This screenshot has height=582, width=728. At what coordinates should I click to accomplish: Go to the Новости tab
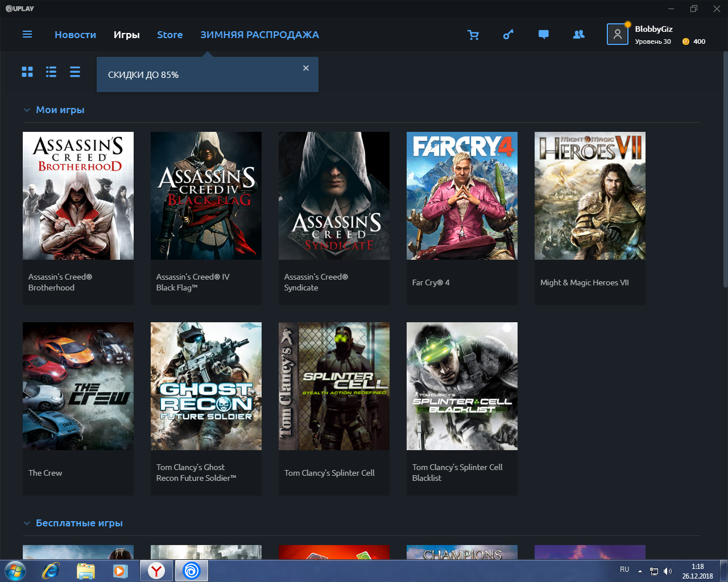[75, 35]
